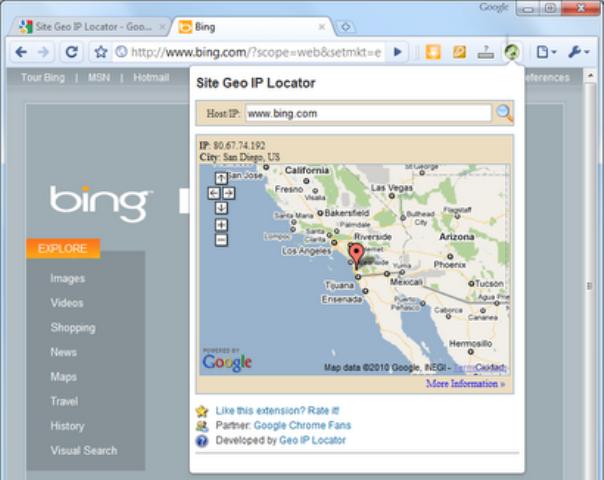Click the bing logo
The width and height of the screenshot is (604, 480).
pos(100,203)
